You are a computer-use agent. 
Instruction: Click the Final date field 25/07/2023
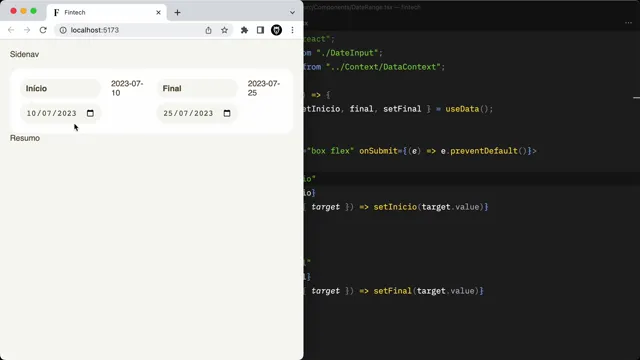pos(197,113)
